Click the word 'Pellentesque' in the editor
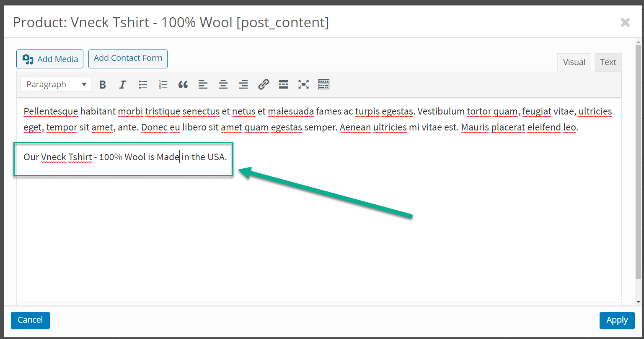This screenshot has width=644, height=339. coord(51,112)
